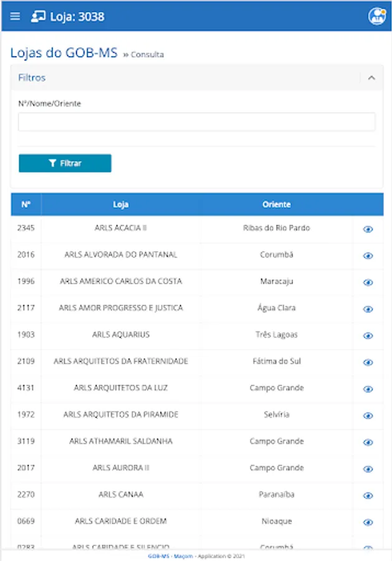
Task: View details of ARLS ATHAMARIL SALDANHA
Action: (368, 442)
